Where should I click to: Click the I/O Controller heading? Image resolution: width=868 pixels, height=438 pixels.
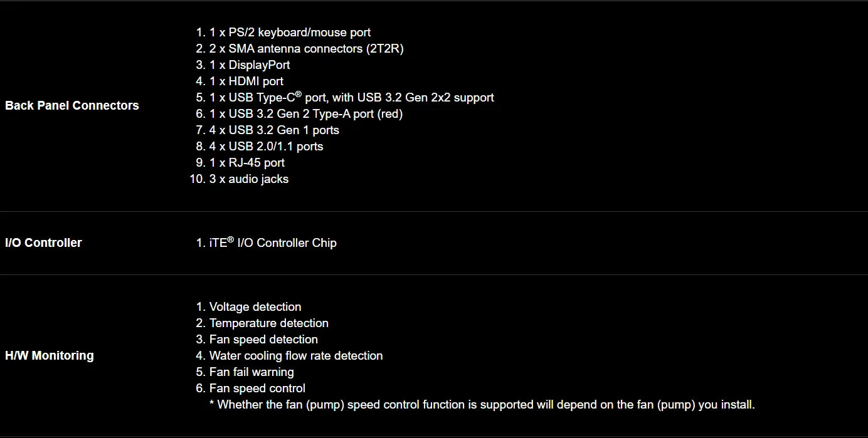tap(43, 242)
